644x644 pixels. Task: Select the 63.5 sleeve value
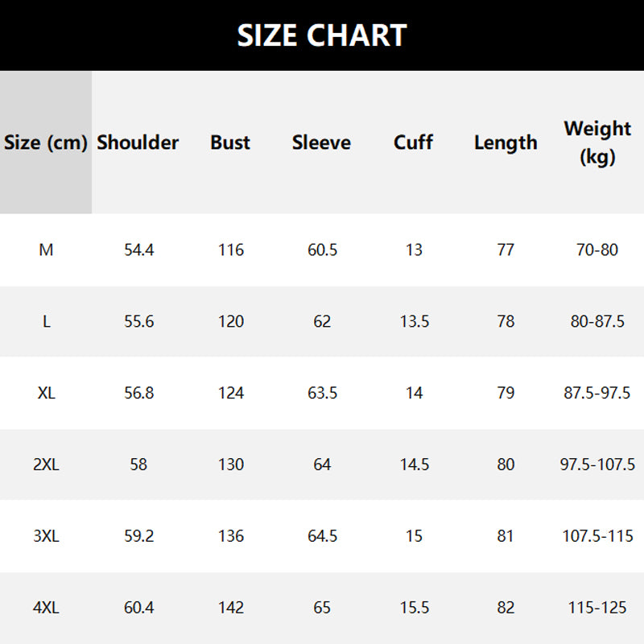(322, 393)
